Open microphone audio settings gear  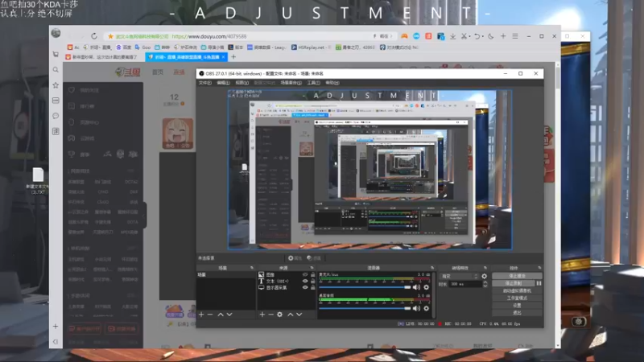427,287
